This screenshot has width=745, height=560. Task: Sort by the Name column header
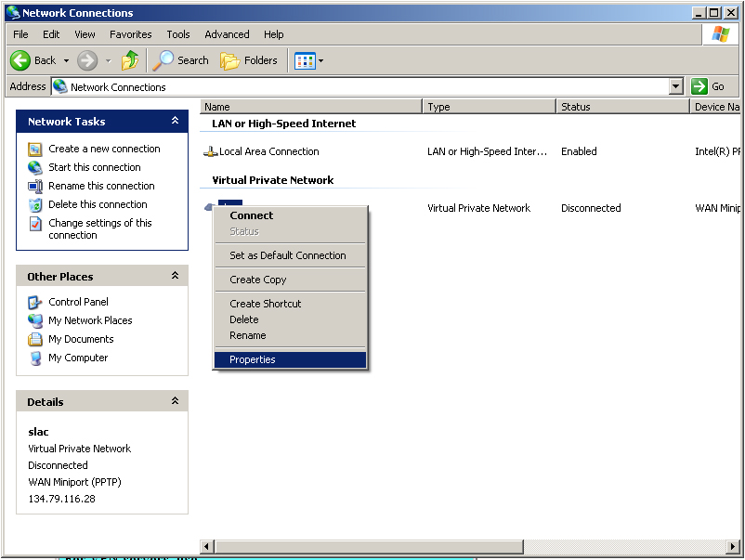[311, 107]
